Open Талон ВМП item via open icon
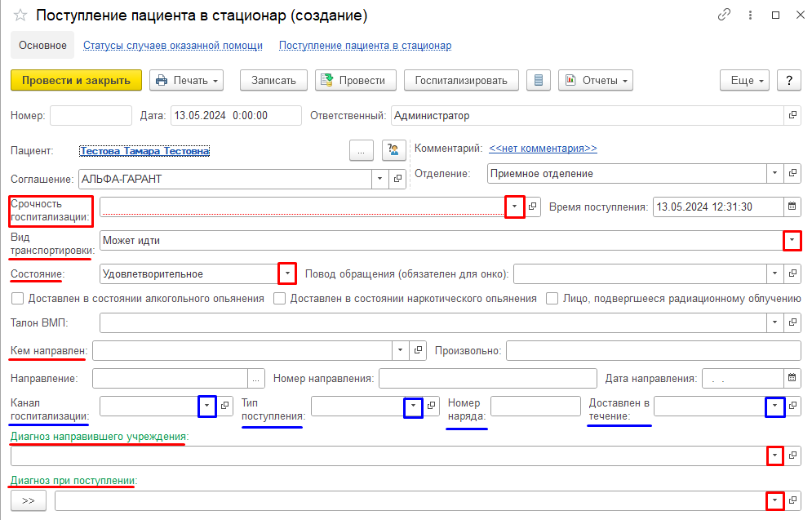Screen dimensions: 812x520 [x=792, y=322]
